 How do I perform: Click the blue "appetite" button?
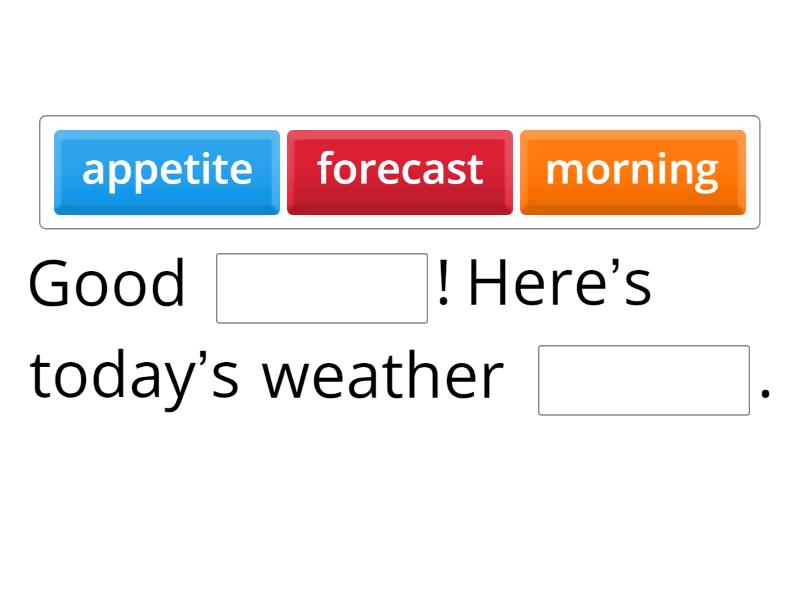[x=167, y=170]
